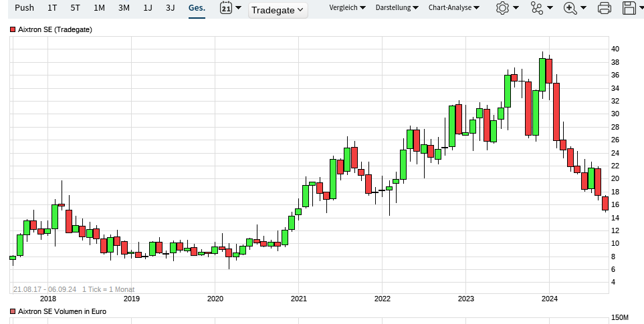Click the 150M volume axis value
644x324 pixels.
click(x=620, y=317)
